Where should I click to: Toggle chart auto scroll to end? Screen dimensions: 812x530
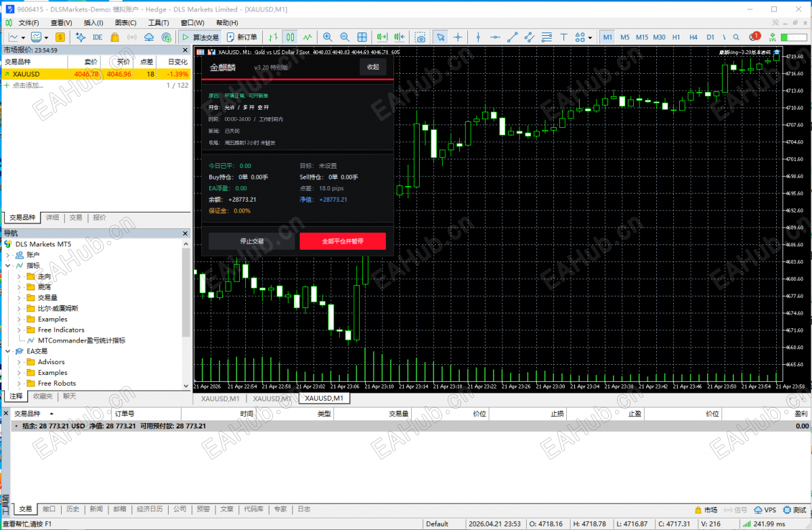tap(382, 37)
